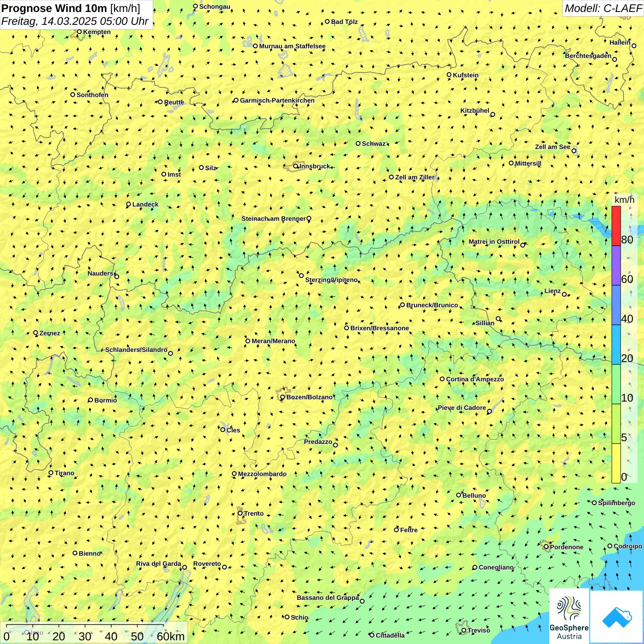
Task: Select the Bozen/Bolzano city label
Action: (309, 397)
